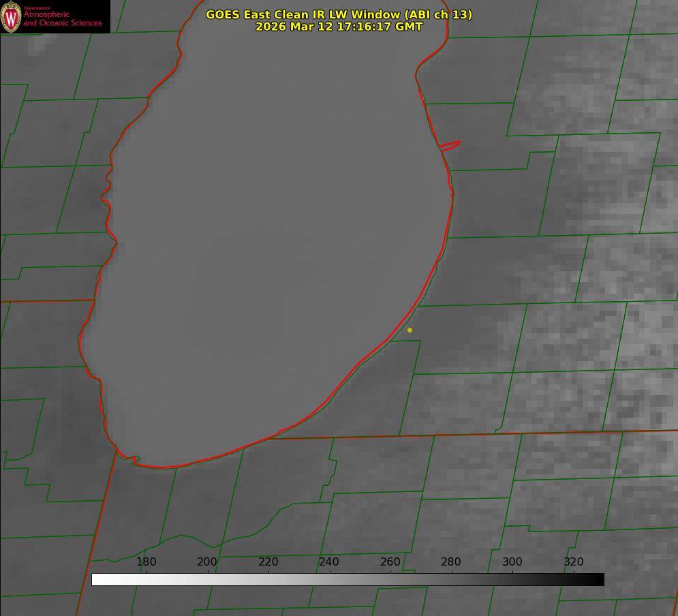Click the 320 colorbar tick label
Viewport: 678px width, 616px height.
[x=573, y=562]
